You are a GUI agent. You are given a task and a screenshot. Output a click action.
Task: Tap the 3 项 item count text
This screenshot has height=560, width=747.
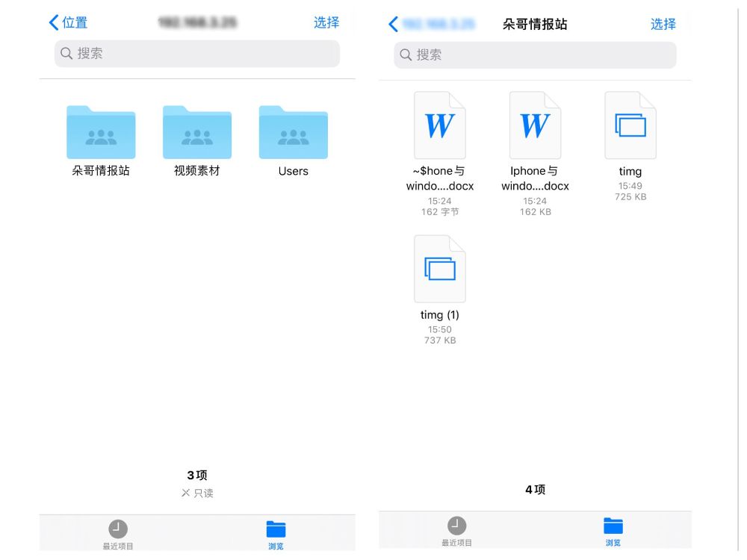tap(197, 475)
